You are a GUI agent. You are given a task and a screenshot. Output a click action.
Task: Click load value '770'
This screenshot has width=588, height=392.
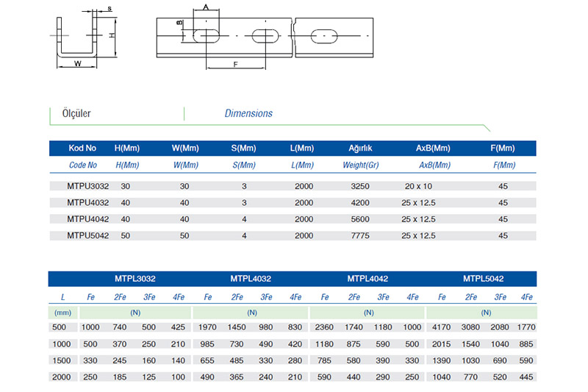coord(470,377)
